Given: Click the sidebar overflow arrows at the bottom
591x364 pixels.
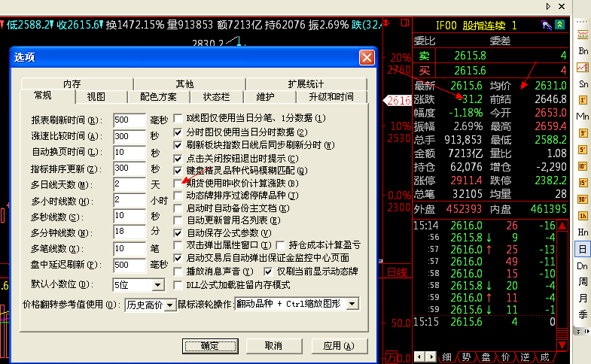Looking at the screenshot, I should pos(582,331).
